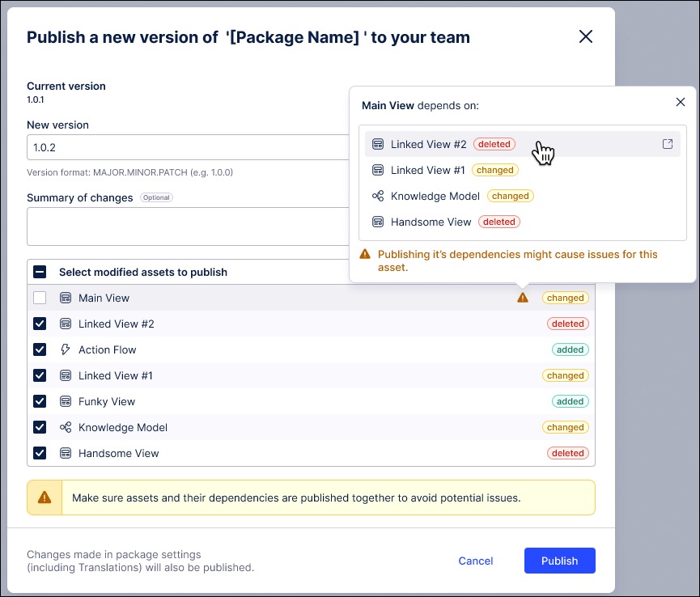700x597 pixels.
Task: Click the Knowledge Model icon in dependency popup
Action: coord(377,196)
